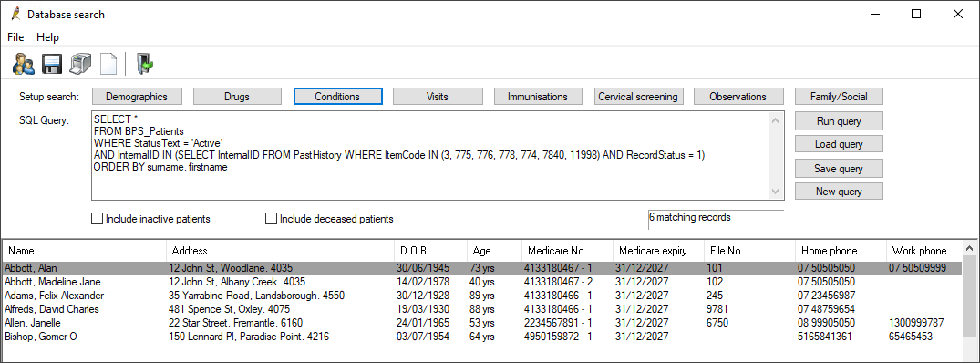
Task: Click the Load query button
Action: click(x=839, y=144)
